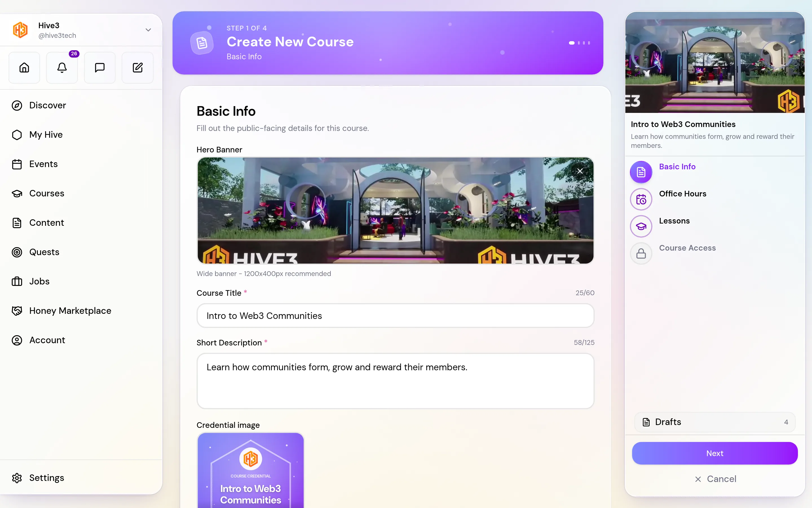Click the Honey Marketplace handshake icon
The height and width of the screenshot is (508, 812).
[17, 311]
